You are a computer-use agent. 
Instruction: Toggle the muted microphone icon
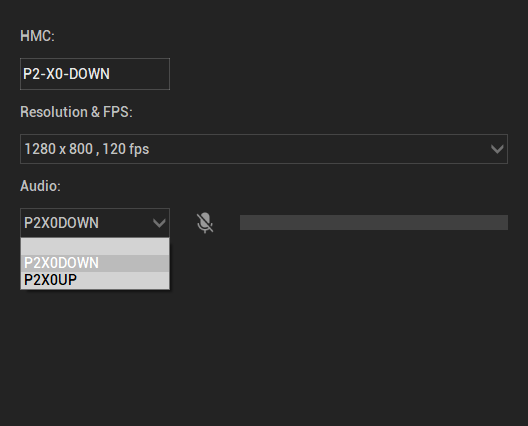(205, 223)
